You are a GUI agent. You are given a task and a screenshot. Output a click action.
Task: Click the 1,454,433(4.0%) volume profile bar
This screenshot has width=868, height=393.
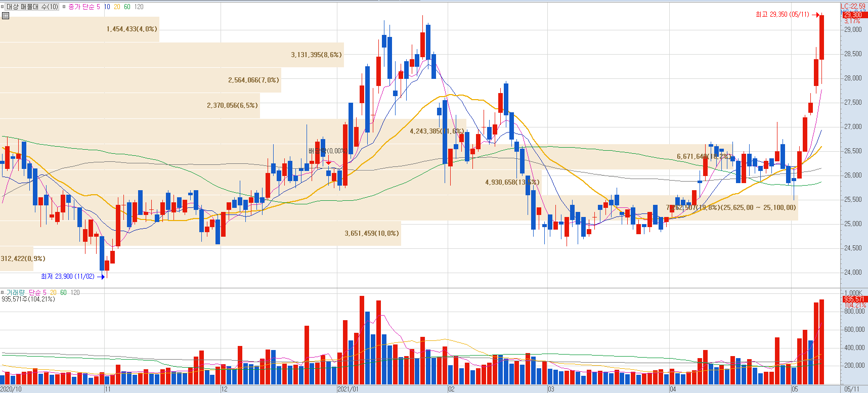79,29
